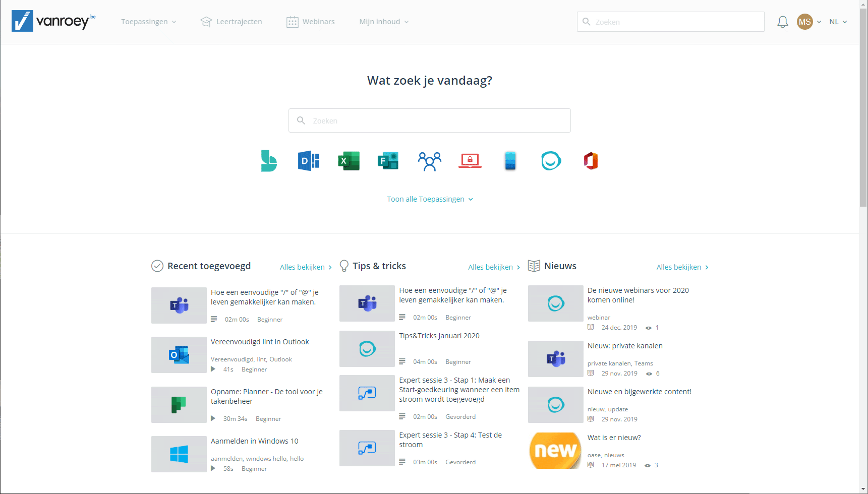Open Windows thumbnail for Aanmelden in Windows 10
Image resolution: width=868 pixels, height=494 pixels.
coord(179,454)
